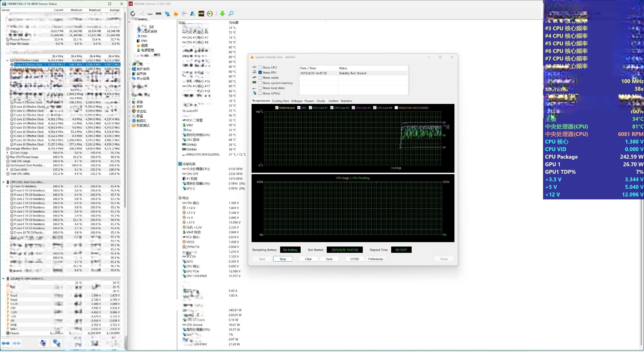Select 电源管理 item in AIDA64 tree
The height and width of the screenshot is (352, 644).
click(147, 50)
